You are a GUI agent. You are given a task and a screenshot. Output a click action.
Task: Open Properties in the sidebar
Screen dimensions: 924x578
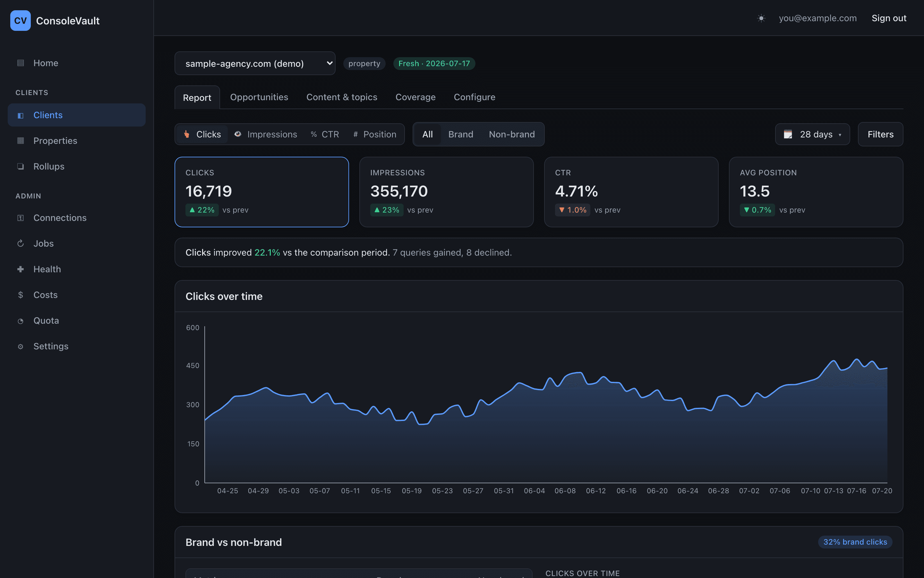[x=76, y=141]
